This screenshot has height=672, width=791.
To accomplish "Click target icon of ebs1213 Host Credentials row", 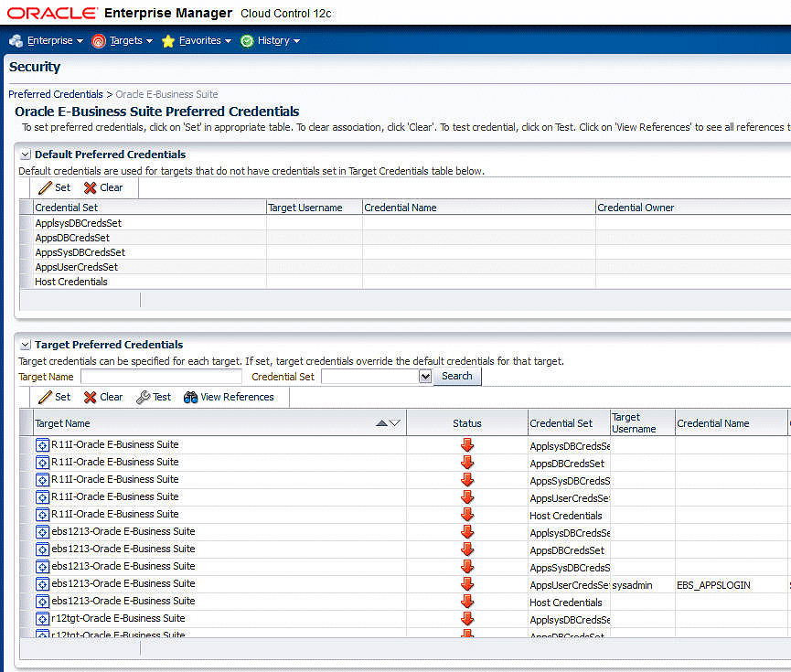I will point(42,602).
